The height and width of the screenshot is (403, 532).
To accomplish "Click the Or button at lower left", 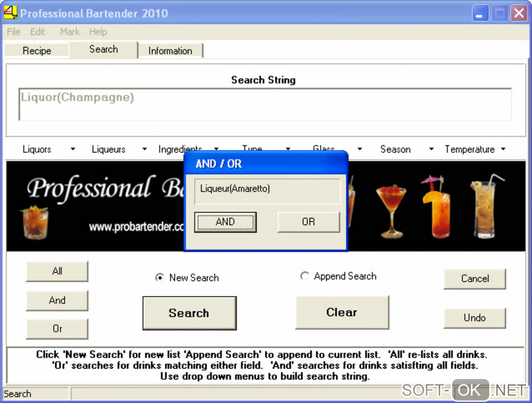I will pos(57,329).
